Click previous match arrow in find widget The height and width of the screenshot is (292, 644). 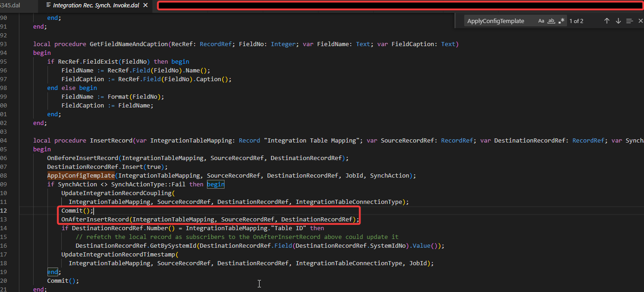(x=607, y=21)
